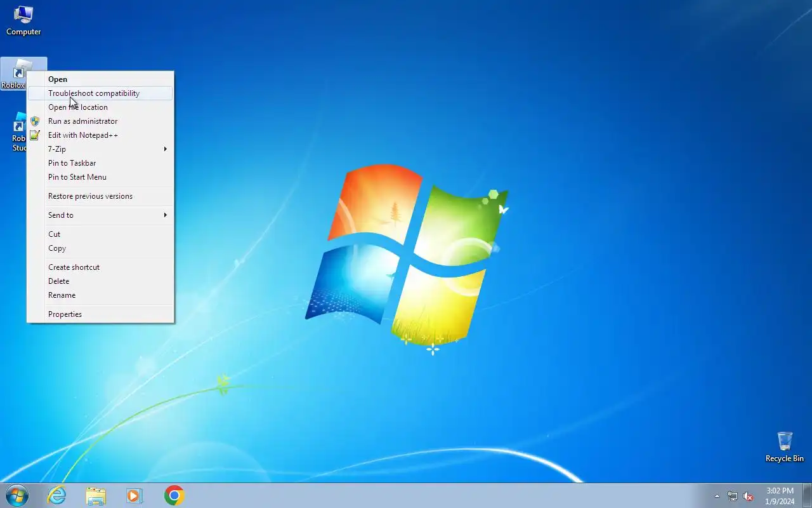Click the clock showing 3:02 PM
Image resolution: width=812 pixels, height=508 pixels.
(780, 495)
